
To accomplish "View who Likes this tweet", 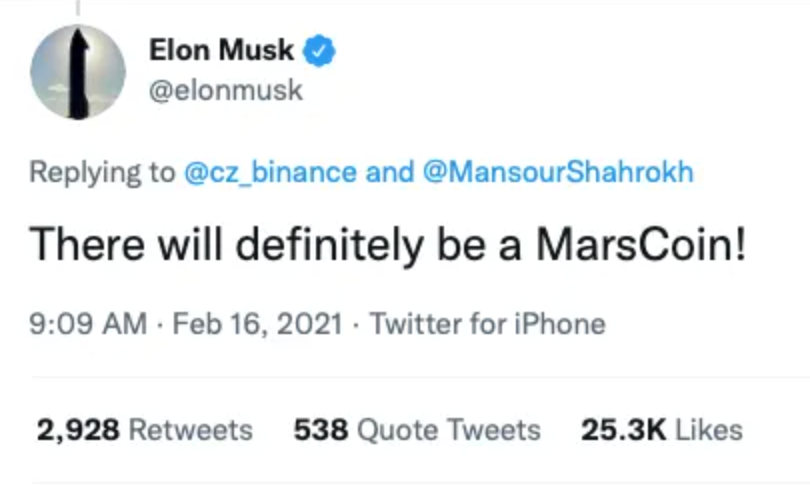I will click(709, 430).
